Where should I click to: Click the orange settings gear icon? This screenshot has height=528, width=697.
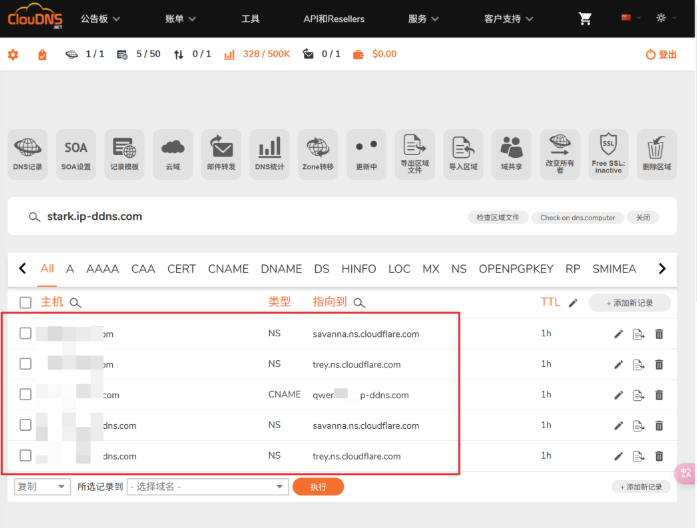(13, 55)
